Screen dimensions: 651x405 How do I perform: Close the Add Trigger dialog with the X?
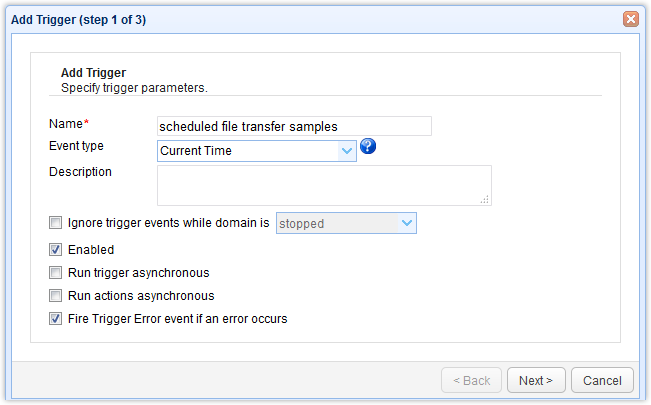pos(630,19)
